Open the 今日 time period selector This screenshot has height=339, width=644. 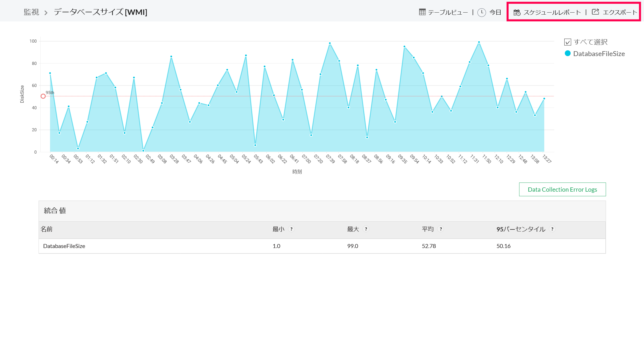click(495, 12)
